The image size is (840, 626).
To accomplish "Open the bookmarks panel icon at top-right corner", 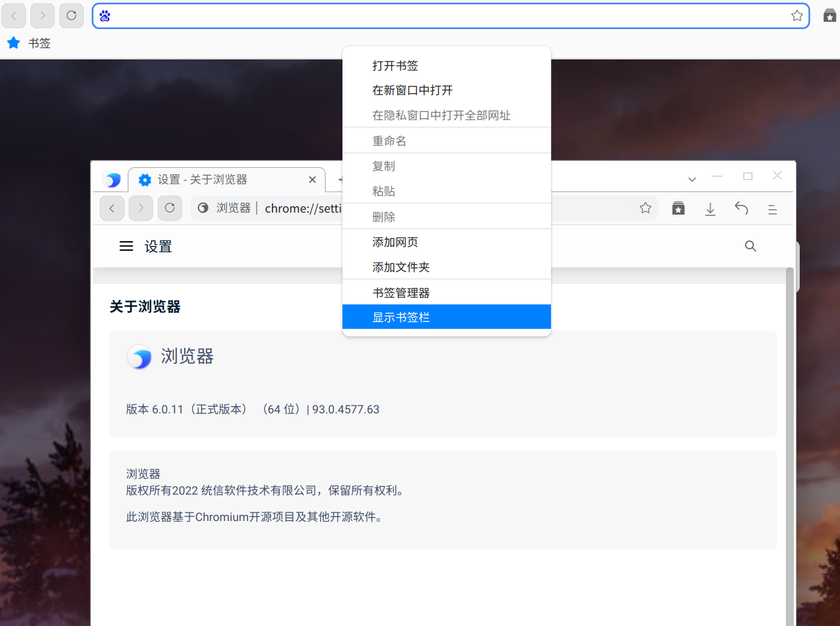I will [x=829, y=16].
